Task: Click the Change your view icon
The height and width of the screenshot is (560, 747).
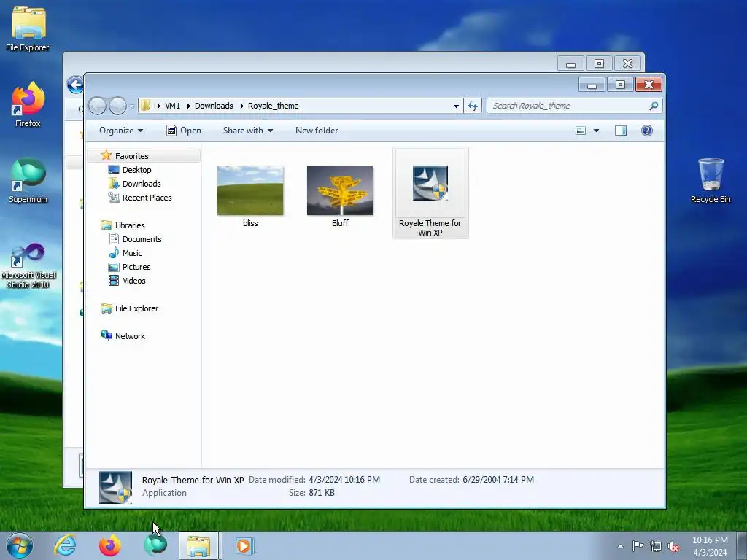Action: click(x=581, y=131)
